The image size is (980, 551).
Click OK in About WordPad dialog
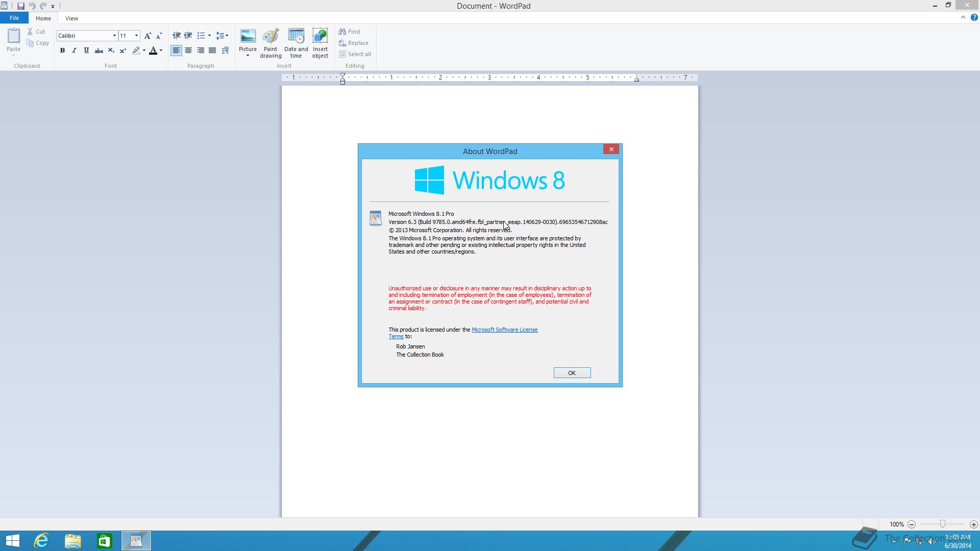[x=572, y=373]
